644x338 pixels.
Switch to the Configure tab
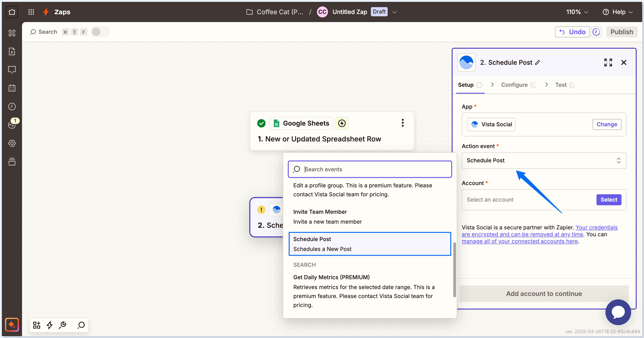[x=518, y=85]
